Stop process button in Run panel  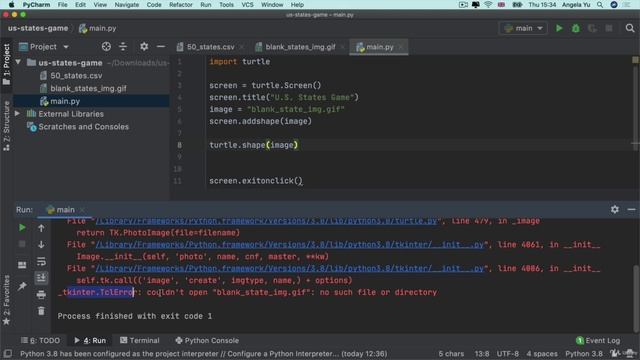[x=22, y=244]
